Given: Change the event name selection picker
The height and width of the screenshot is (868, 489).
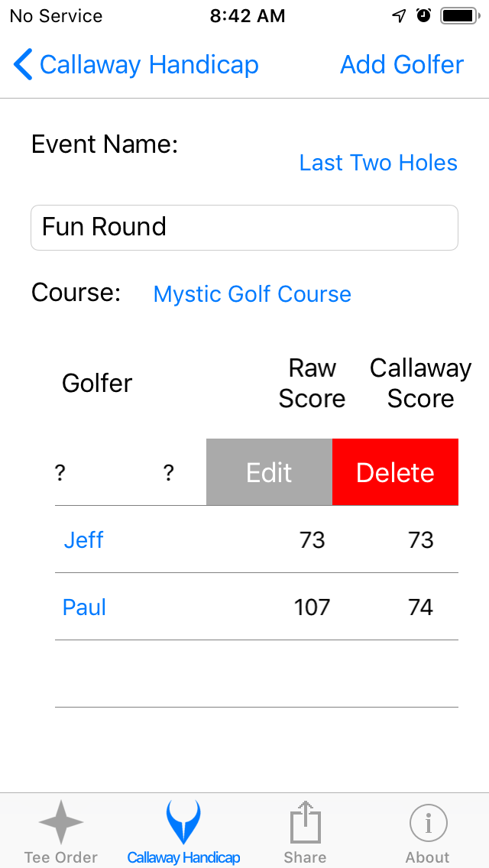Looking at the screenshot, I should pyautogui.click(x=378, y=162).
